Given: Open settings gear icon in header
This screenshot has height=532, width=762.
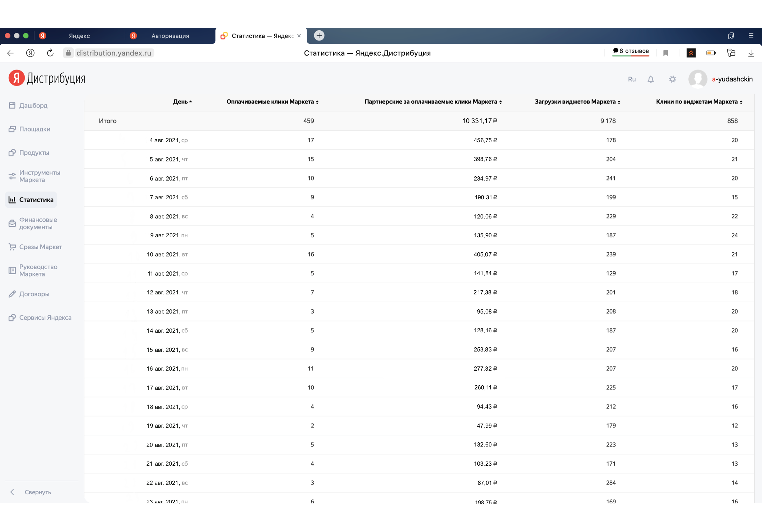Looking at the screenshot, I should (672, 79).
